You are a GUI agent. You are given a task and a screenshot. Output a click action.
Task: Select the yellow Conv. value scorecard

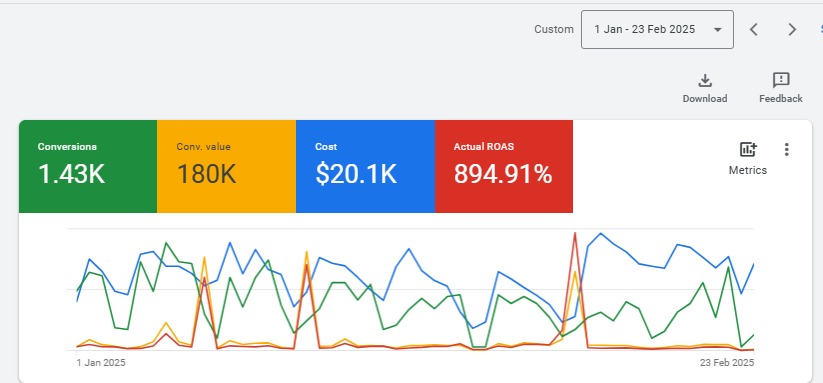pyautogui.click(x=226, y=166)
